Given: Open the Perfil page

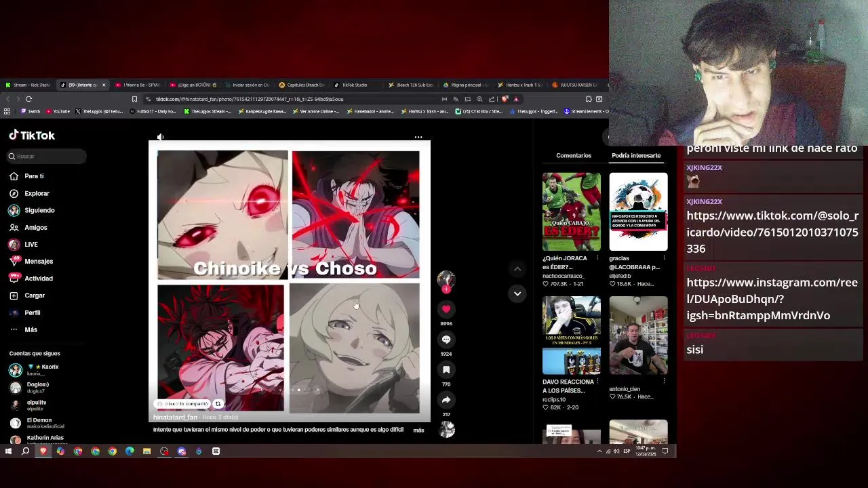Looking at the screenshot, I should 32,312.
